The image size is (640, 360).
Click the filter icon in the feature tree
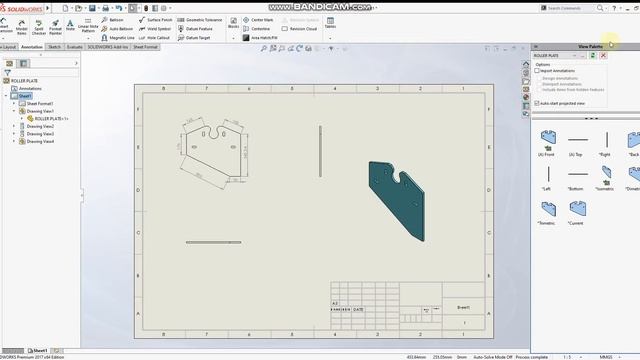[x=7, y=73]
